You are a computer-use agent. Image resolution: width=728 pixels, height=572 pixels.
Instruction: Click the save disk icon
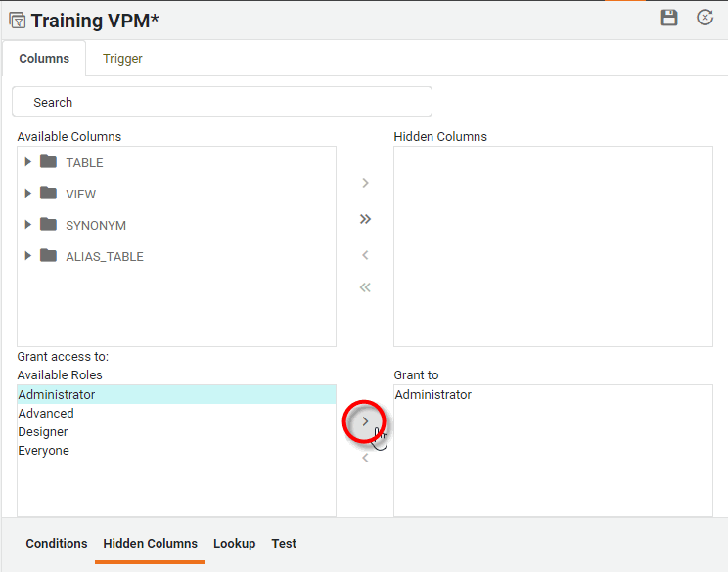coord(669,18)
